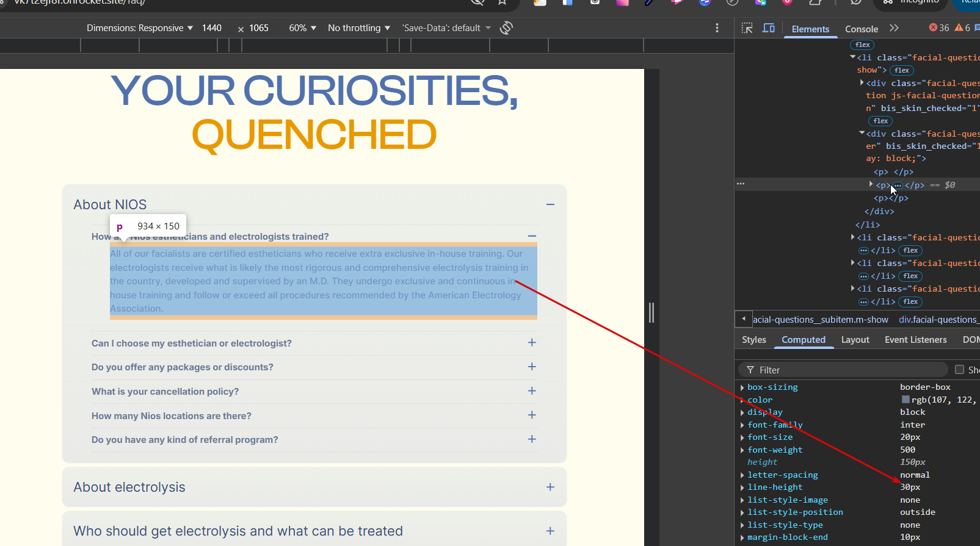Click the rotate viewport icon
The width and height of the screenshot is (980, 546).
click(x=506, y=28)
